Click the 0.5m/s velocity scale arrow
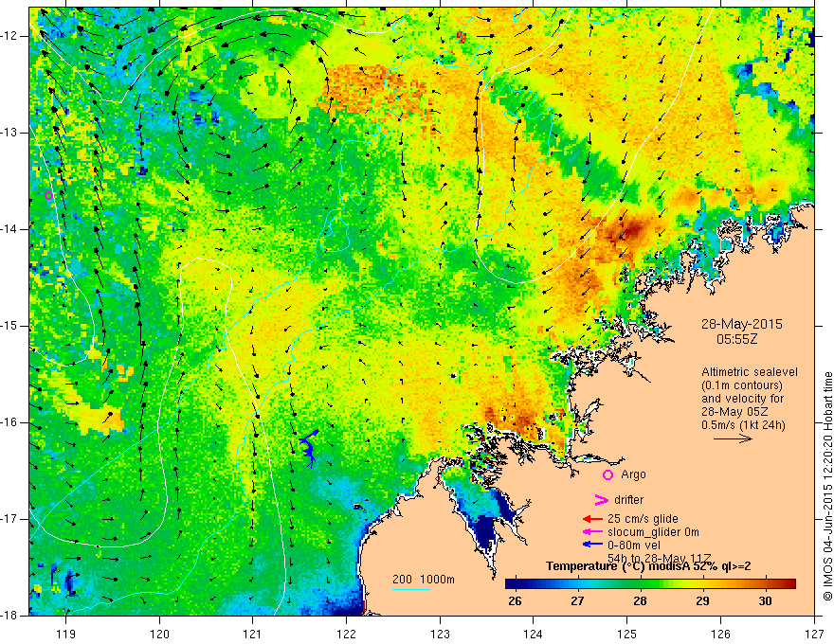This screenshot has width=834, height=644. point(733,438)
